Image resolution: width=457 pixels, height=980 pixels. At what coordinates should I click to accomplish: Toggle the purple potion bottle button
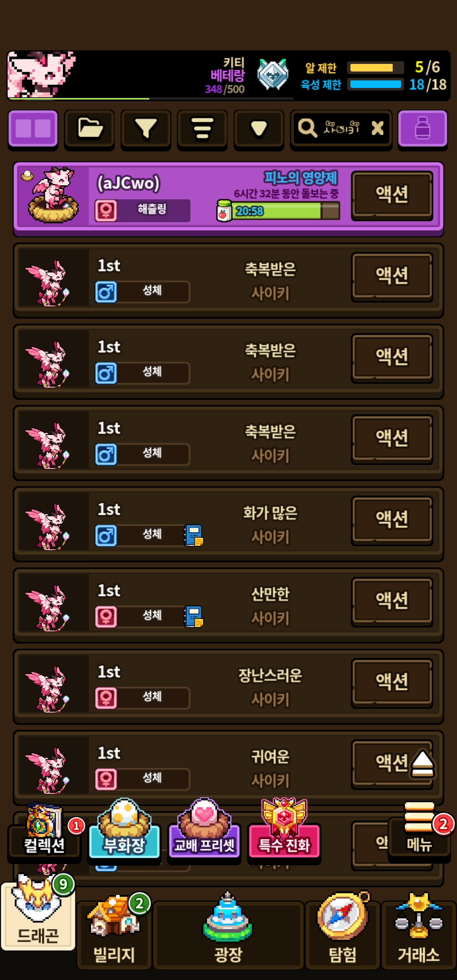tap(422, 129)
